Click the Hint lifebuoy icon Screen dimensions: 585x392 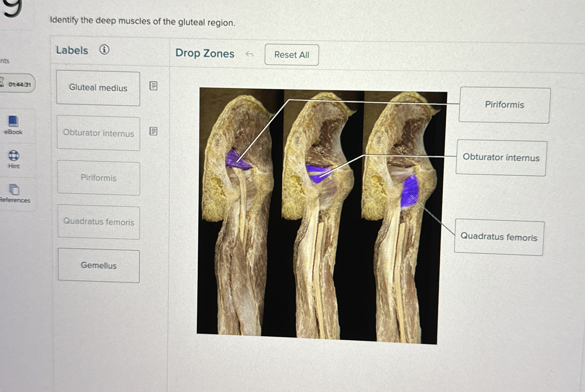point(14,155)
